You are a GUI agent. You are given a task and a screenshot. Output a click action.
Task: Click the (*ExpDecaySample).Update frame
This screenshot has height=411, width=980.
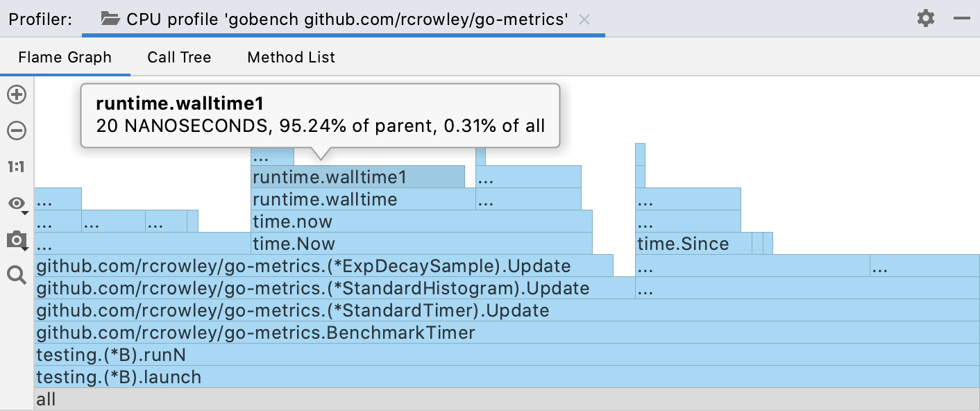pyautogui.click(x=323, y=266)
